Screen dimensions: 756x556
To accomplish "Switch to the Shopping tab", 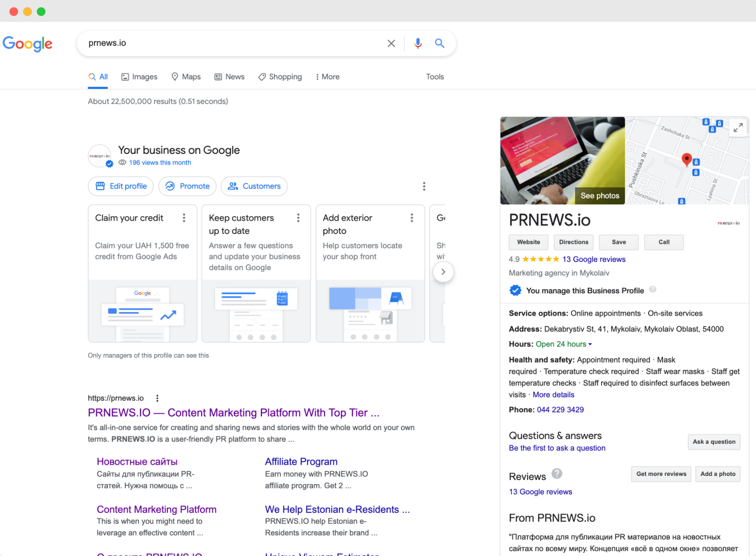I will tap(280, 77).
